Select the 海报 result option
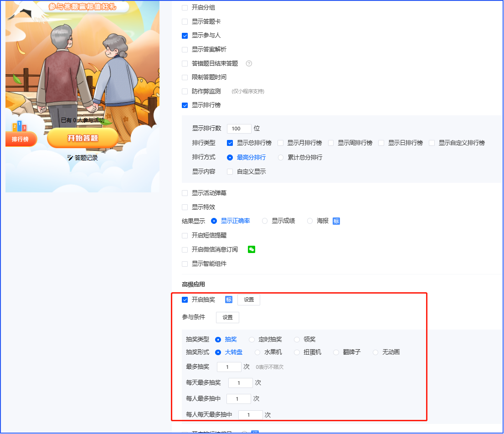Viewport: 504px width, 434px height. coord(309,221)
